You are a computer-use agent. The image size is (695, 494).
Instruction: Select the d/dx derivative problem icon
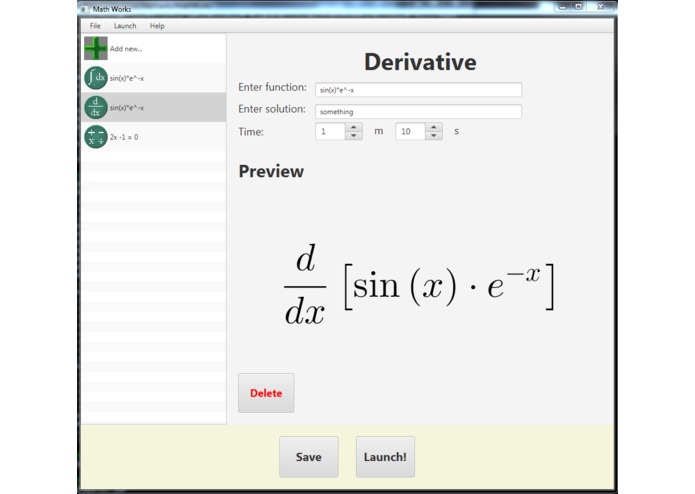pos(96,107)
